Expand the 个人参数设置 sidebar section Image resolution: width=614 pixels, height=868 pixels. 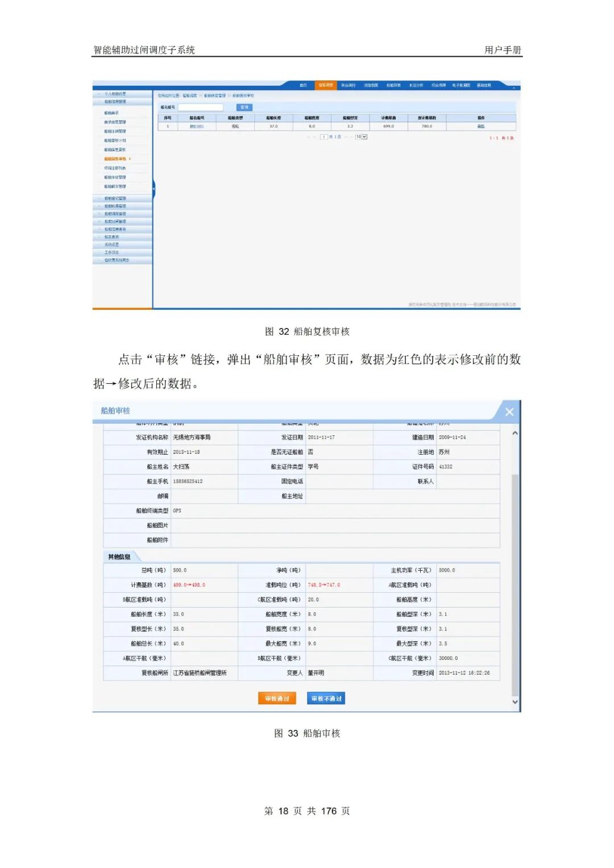[x=122, y=94]
